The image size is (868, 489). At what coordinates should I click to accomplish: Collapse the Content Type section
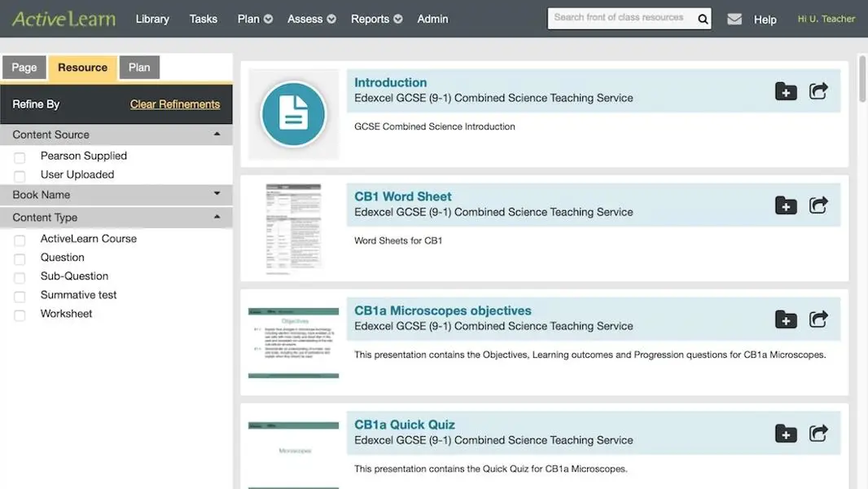[x=116, y=218]
